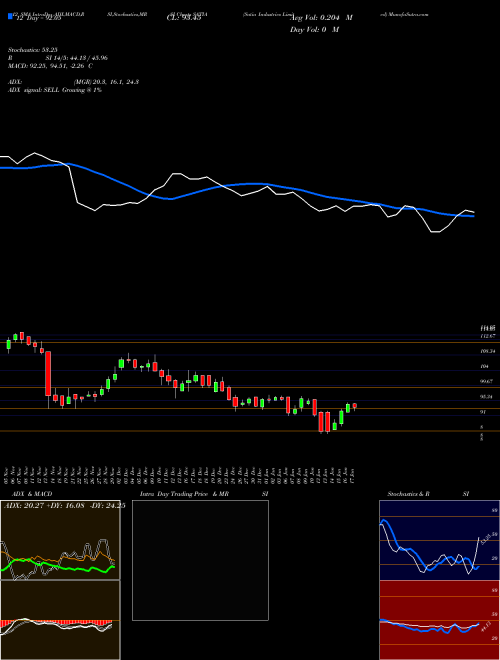Click the empty intraday trading price chart box
Image resolution: width=500 pixels, height=660 pixels.
(200, 560)
